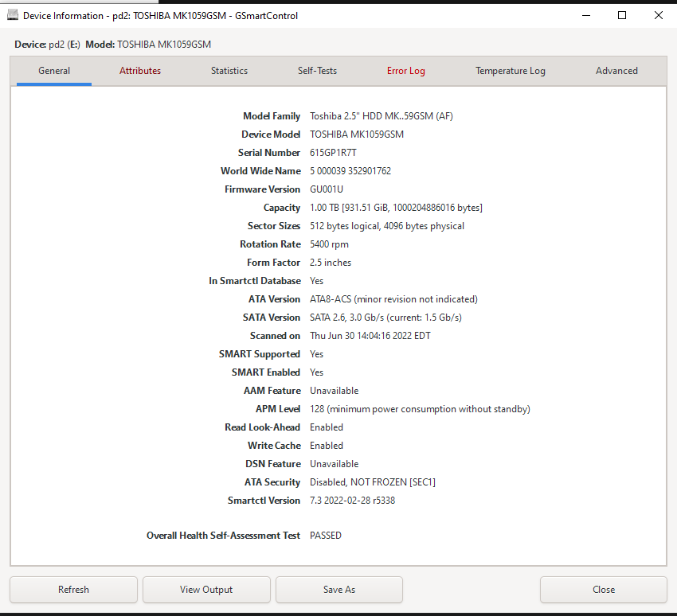Show the Temperature Log tab
The image size is (677, 616).
(511, 71)
